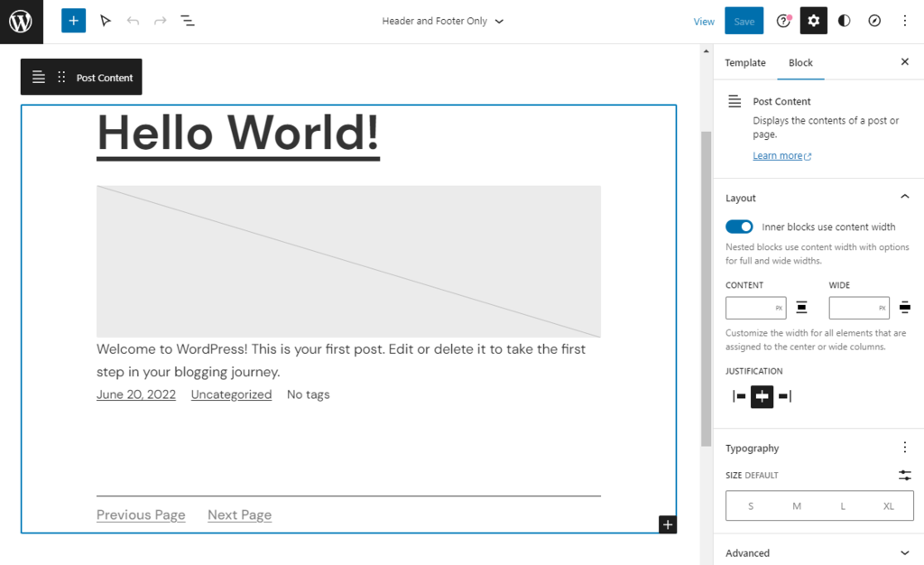Open the Styles panel
924x565 pixels.
(x=844, y=20)
